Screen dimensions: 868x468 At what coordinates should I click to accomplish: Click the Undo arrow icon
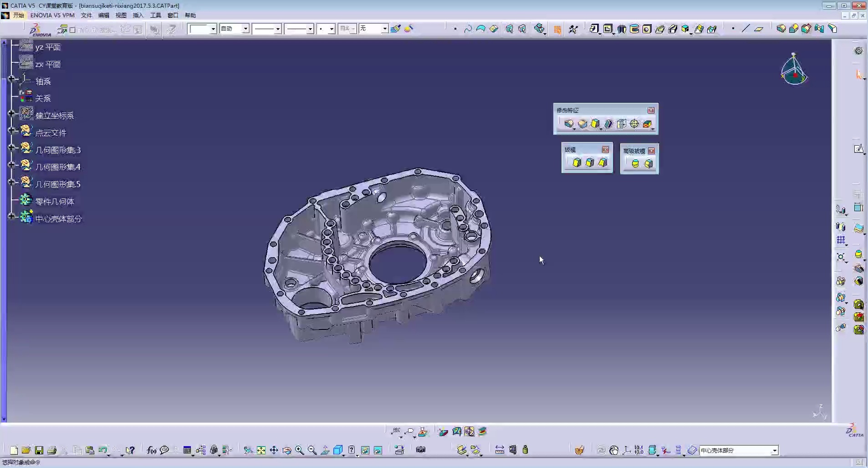pyautogui.click(x=103, y=450)
